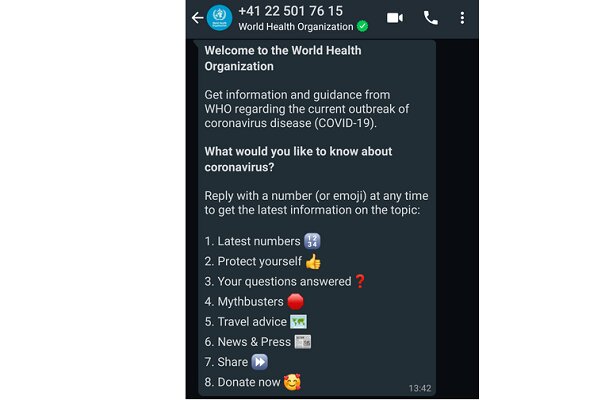Click the bold welcome message heading
This screenshot has width=601, height=400.
[x=282, y=58]
